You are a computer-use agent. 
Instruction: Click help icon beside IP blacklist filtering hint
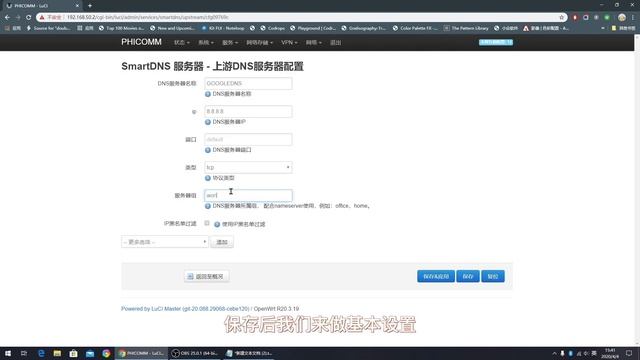coord(217,224)
